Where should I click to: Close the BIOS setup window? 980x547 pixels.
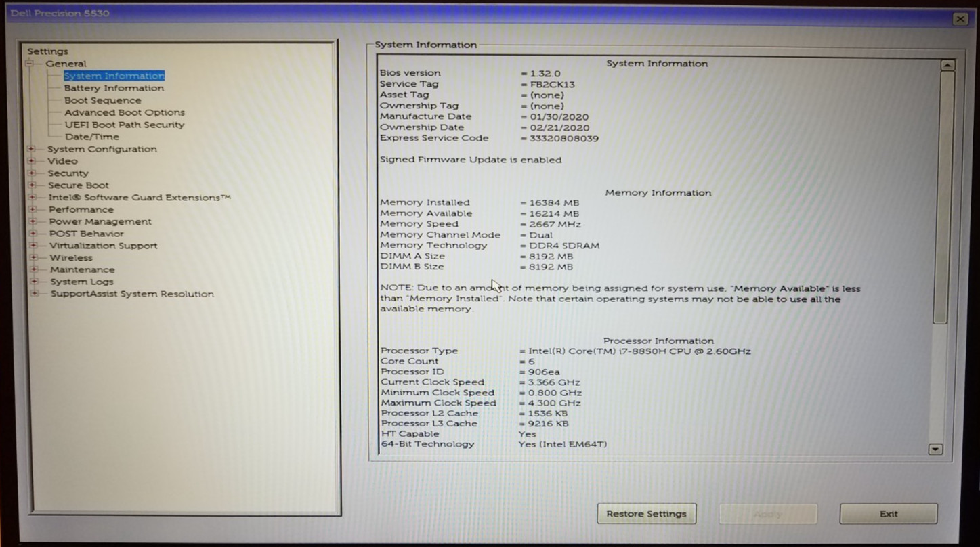pos(960,20)
